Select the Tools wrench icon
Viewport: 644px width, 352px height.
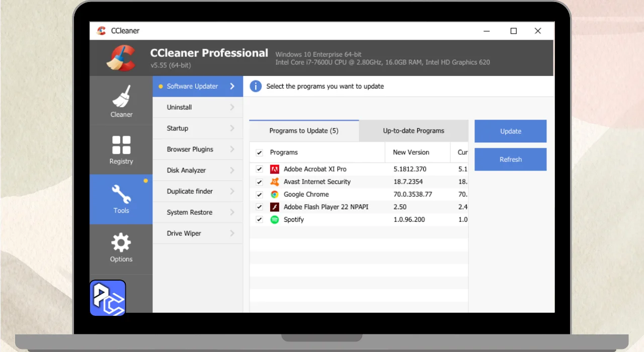pos(121,194)
